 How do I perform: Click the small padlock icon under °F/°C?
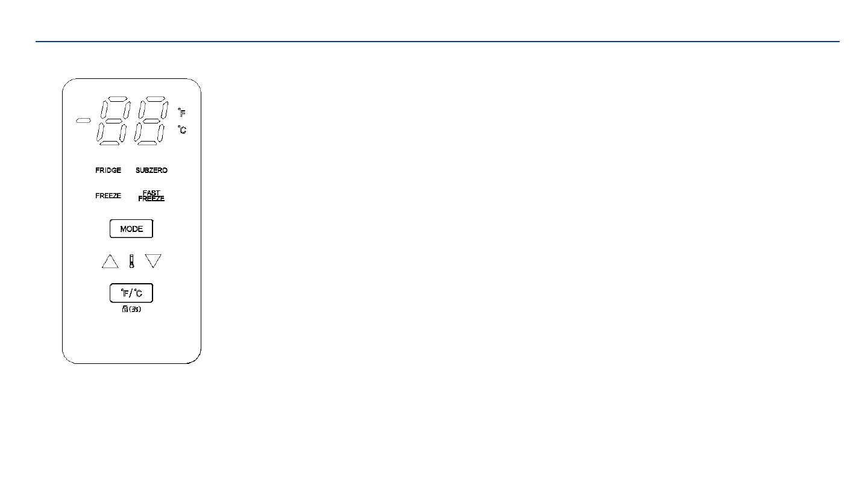tap(125, 310)
